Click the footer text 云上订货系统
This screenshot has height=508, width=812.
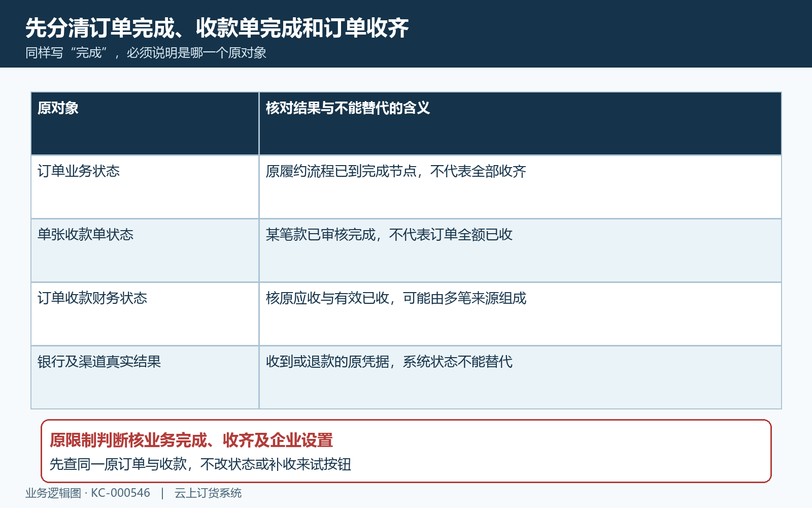[x=208, y=493]
